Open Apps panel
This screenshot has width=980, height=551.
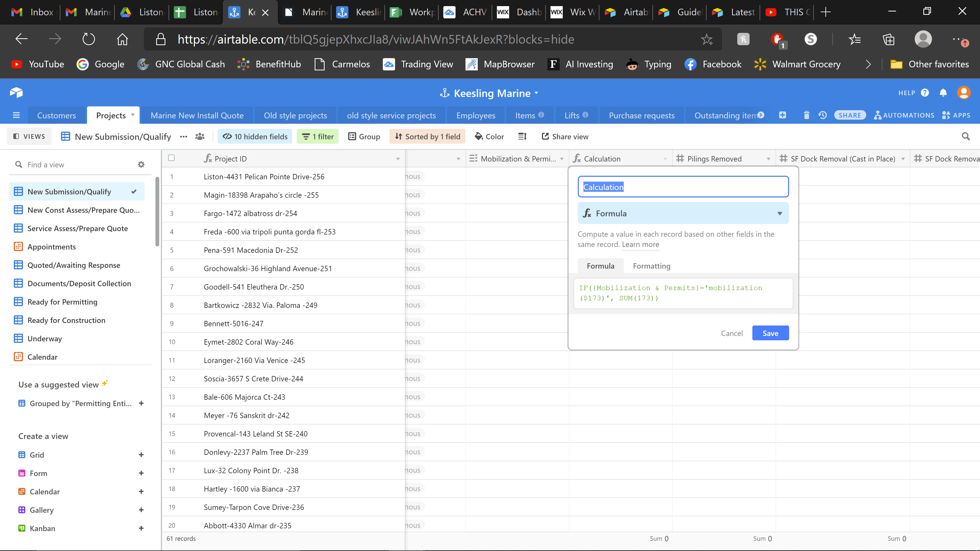956,115
